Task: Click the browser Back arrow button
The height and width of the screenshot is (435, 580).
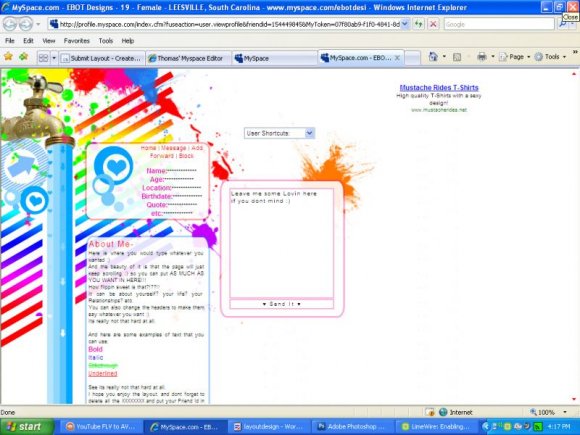Action: pos(10,24)
